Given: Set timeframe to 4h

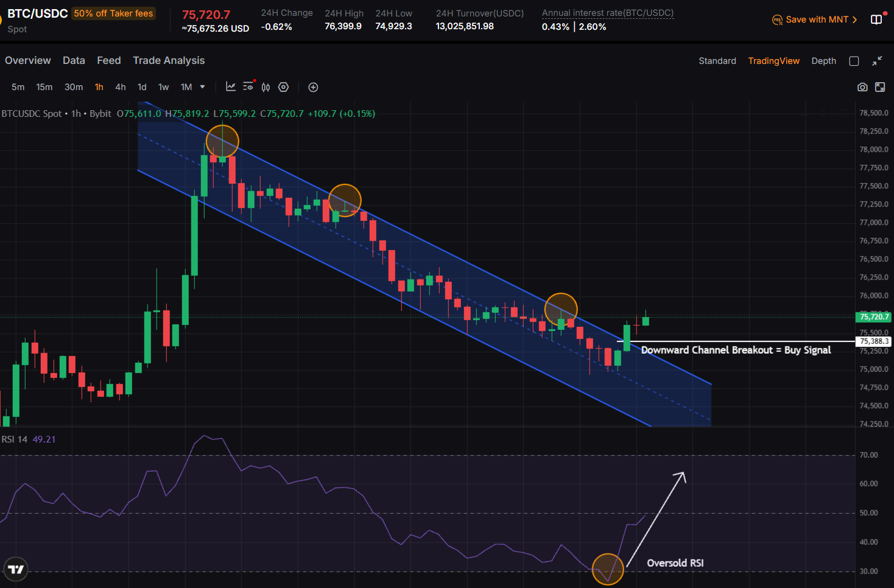Looking at the screenshot, I should point(121,87).
